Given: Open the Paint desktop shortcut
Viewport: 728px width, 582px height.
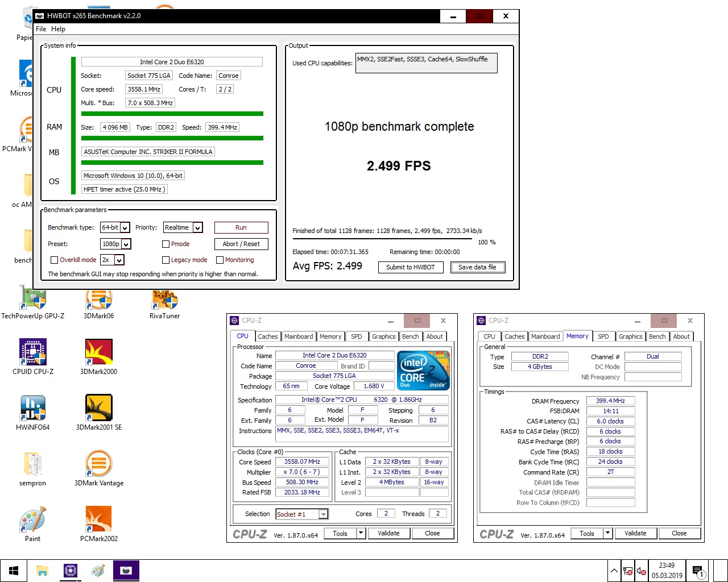Looking at the screenshot, I should click(33, 523).
